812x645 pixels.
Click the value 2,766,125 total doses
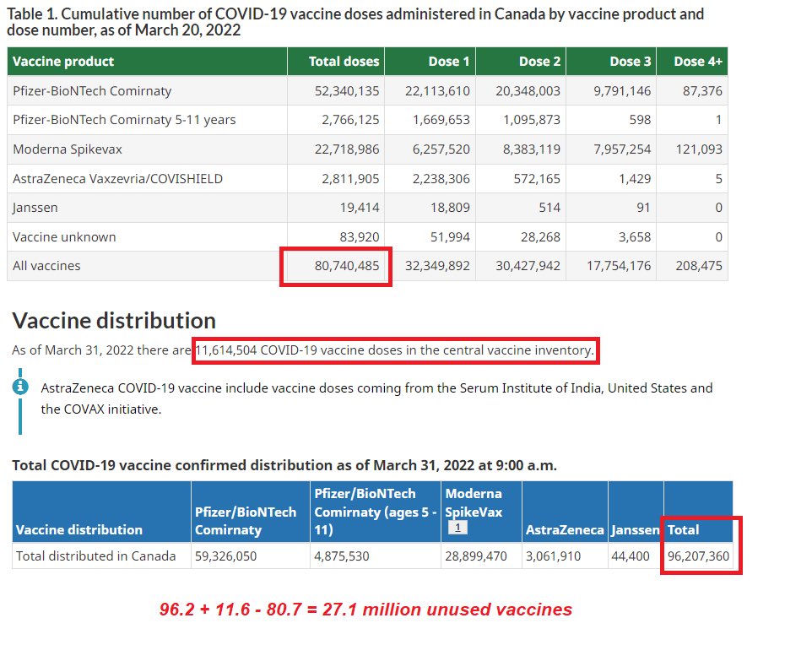(350, 120)
